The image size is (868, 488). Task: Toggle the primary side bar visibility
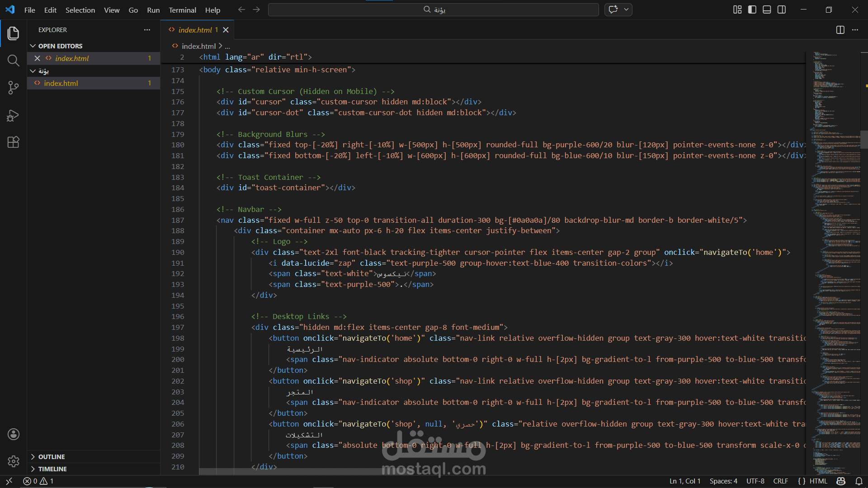click(752, 9)
